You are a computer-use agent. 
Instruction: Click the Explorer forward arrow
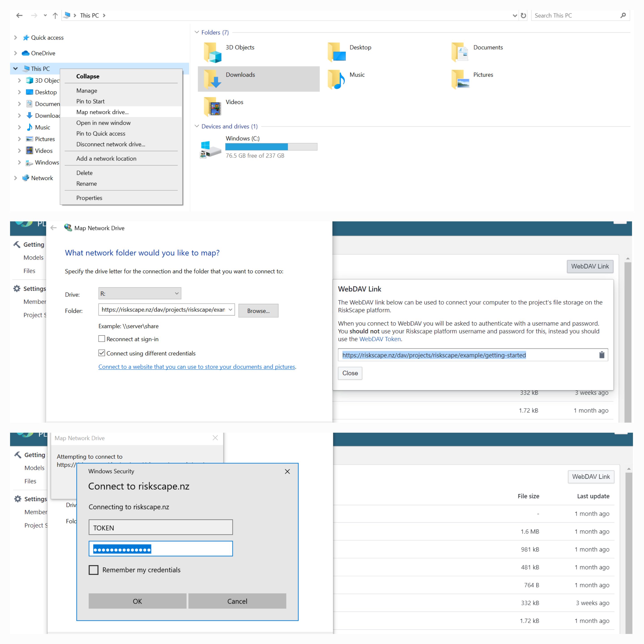(x=34, y=15)
